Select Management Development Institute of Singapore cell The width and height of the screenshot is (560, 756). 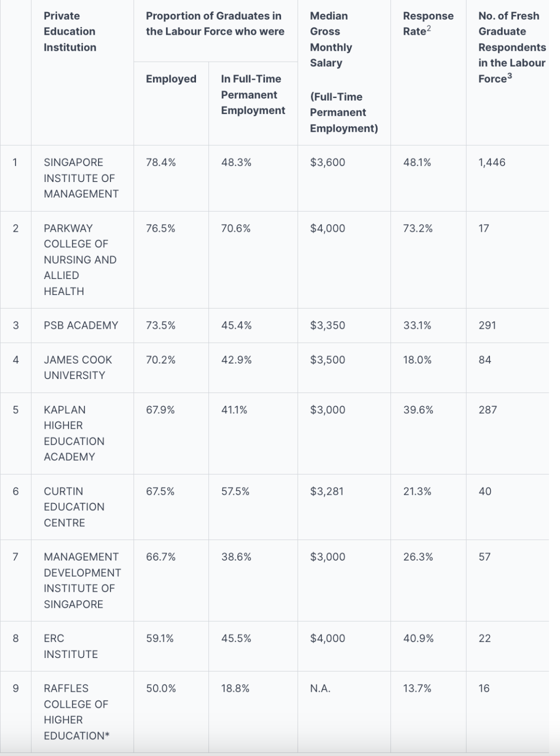pos(82,580)
